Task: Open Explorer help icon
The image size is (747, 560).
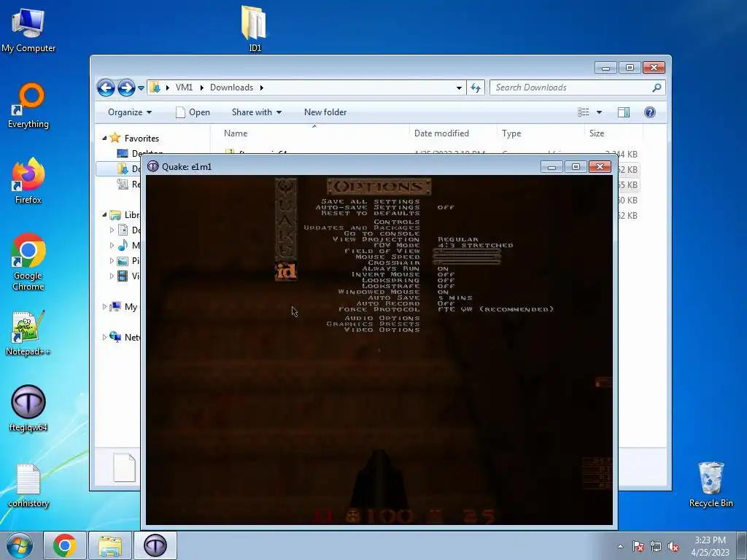Action: [x=649, y=112]
